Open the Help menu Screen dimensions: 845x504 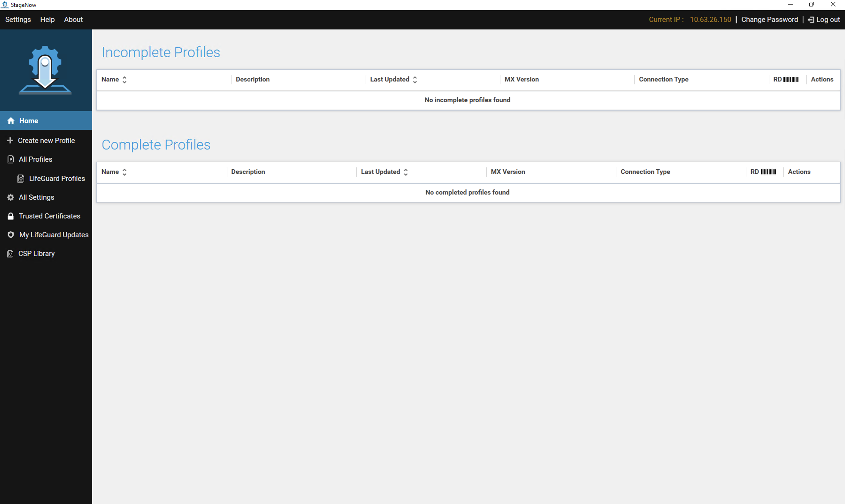[x=47, y=19]
